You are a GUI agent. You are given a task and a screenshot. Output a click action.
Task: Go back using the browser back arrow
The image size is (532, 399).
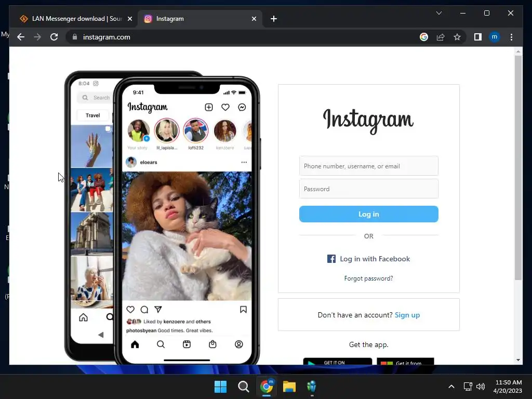pyautogui.click(x=21, y=37)
